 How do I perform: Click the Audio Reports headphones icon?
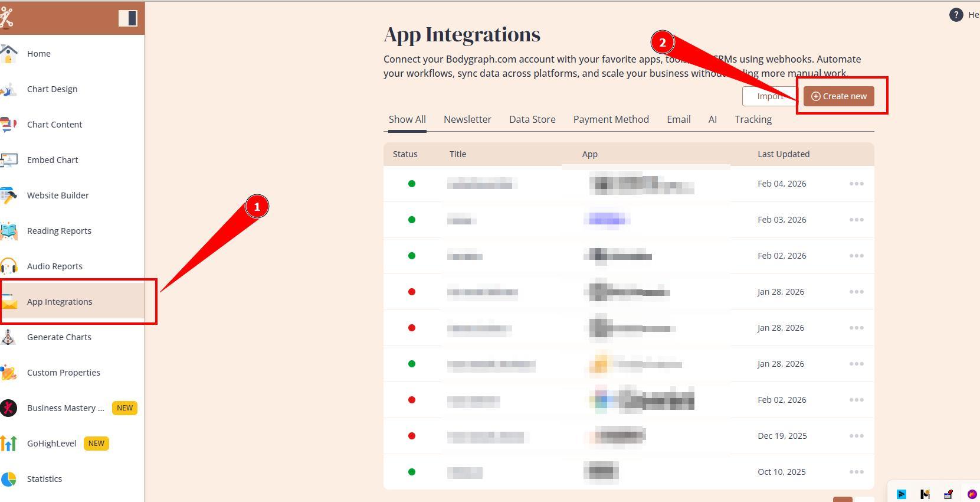[x=8, y=266]
